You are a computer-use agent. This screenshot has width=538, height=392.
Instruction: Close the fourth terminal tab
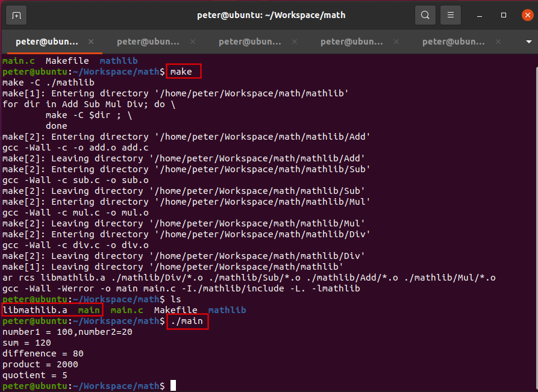pos(396,42)
